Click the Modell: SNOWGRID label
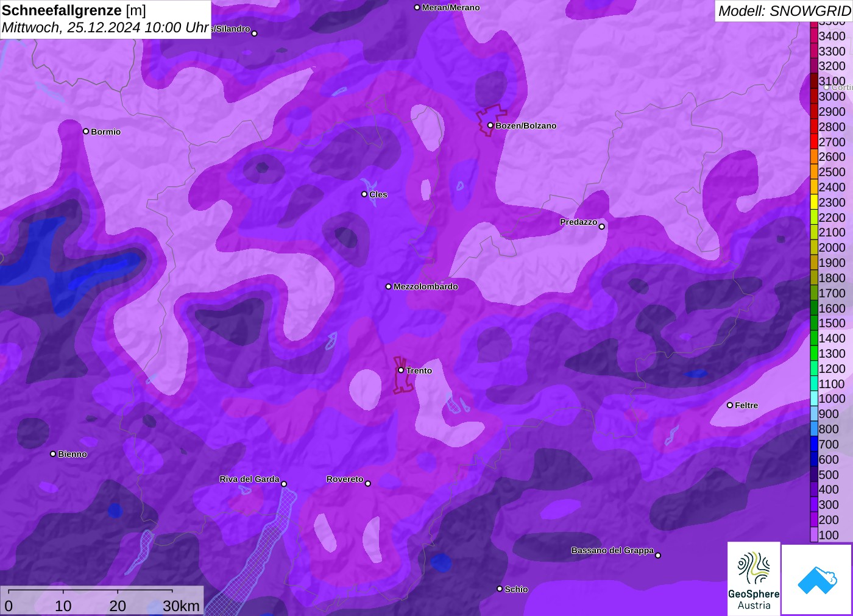853x616 pixels. point(784,11)
